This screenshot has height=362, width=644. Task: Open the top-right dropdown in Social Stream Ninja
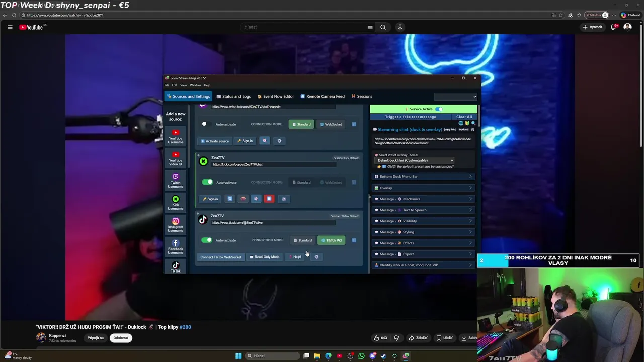[x=455, y=96]
